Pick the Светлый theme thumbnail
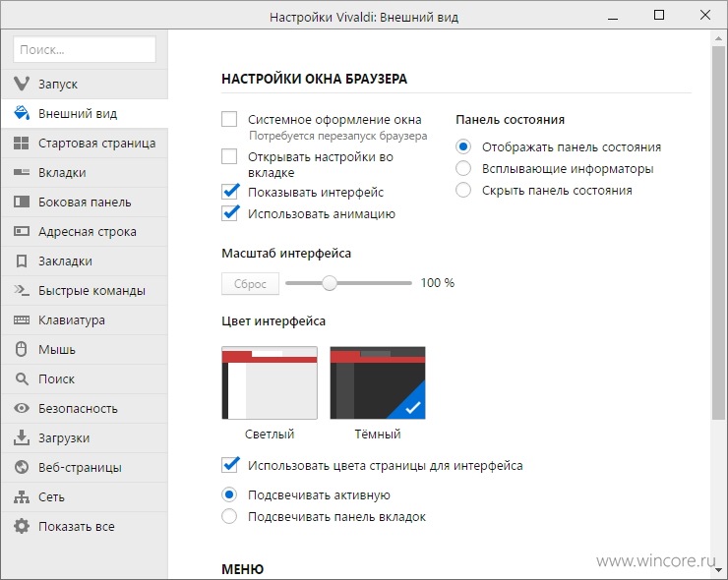728x580 pixels. pyautogui.click(x=270, y=382)
